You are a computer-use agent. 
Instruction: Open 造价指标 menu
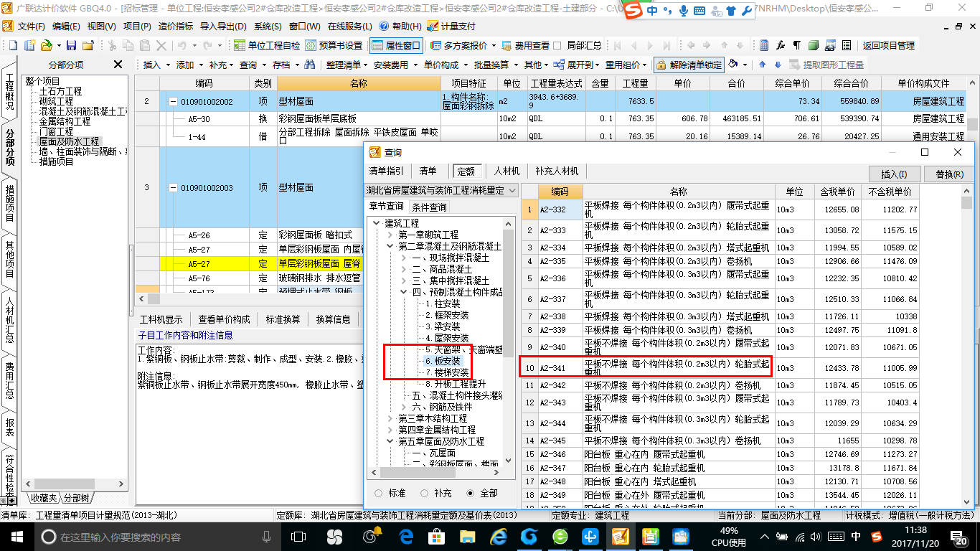(175, 26)
